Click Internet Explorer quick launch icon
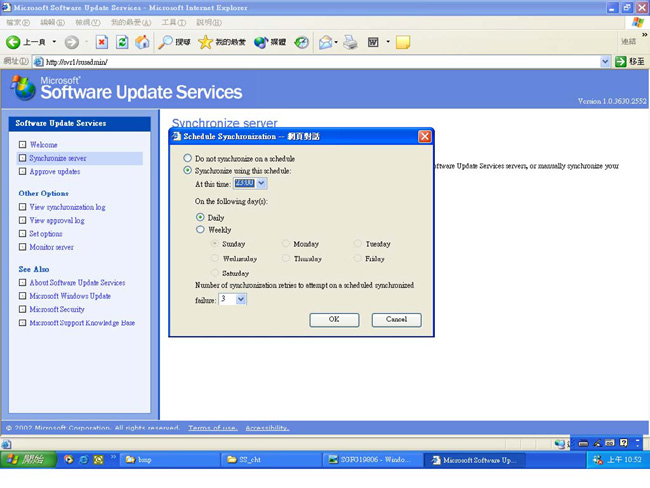 [84, 459]
